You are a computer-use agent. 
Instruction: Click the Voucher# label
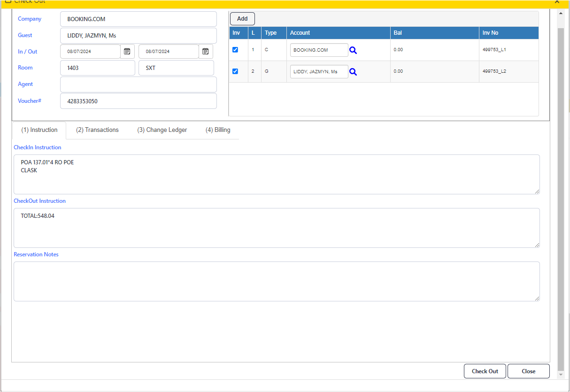tap(30, 101)
